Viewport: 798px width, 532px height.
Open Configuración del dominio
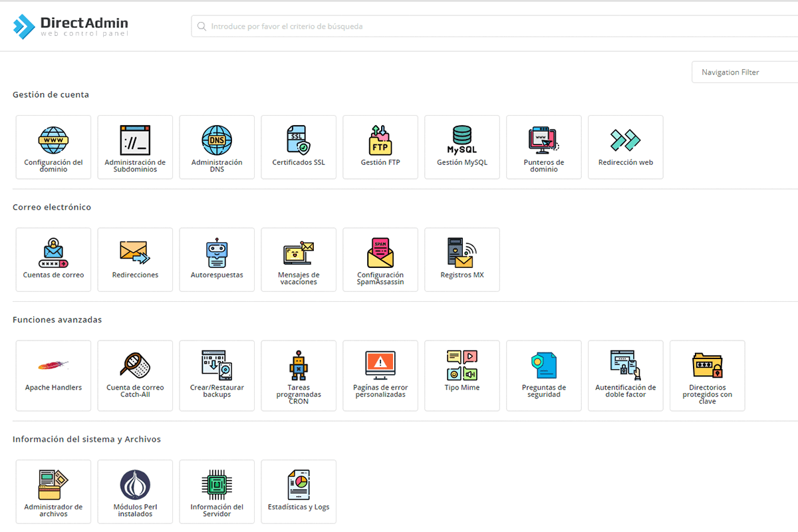[53, 147]
